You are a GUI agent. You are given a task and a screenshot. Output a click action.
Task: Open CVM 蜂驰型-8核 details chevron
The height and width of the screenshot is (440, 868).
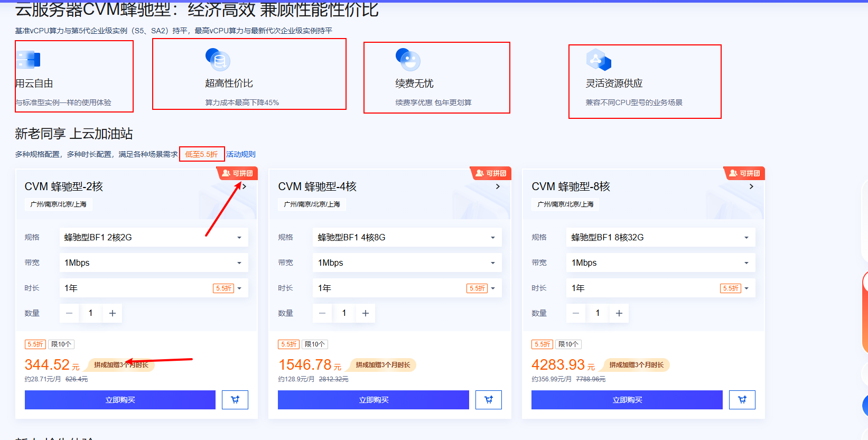751,186
